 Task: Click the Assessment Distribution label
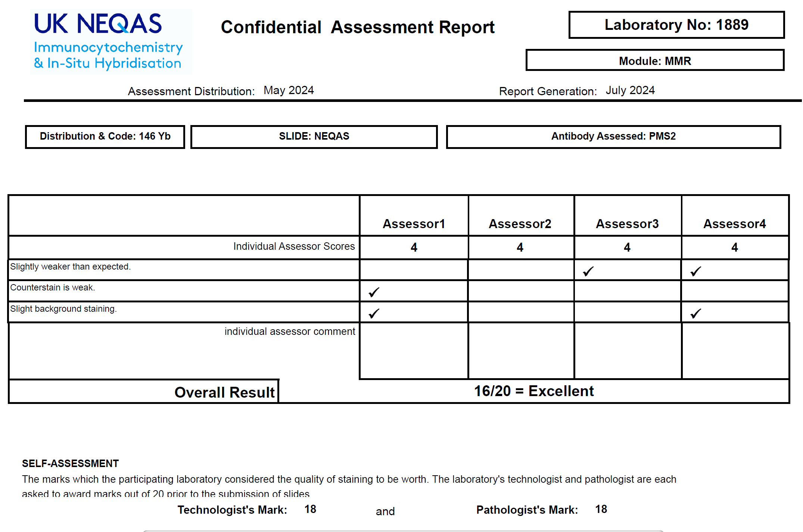[x=191, y=91]
